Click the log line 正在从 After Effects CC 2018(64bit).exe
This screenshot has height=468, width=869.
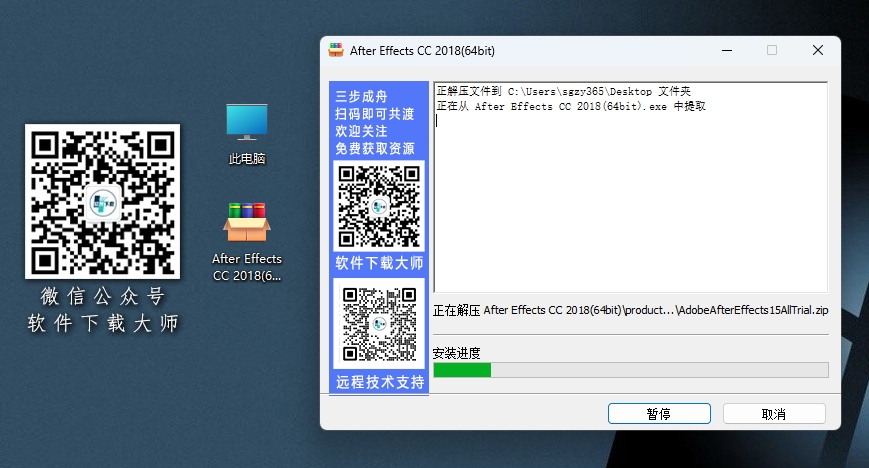(x=571, y=106)
